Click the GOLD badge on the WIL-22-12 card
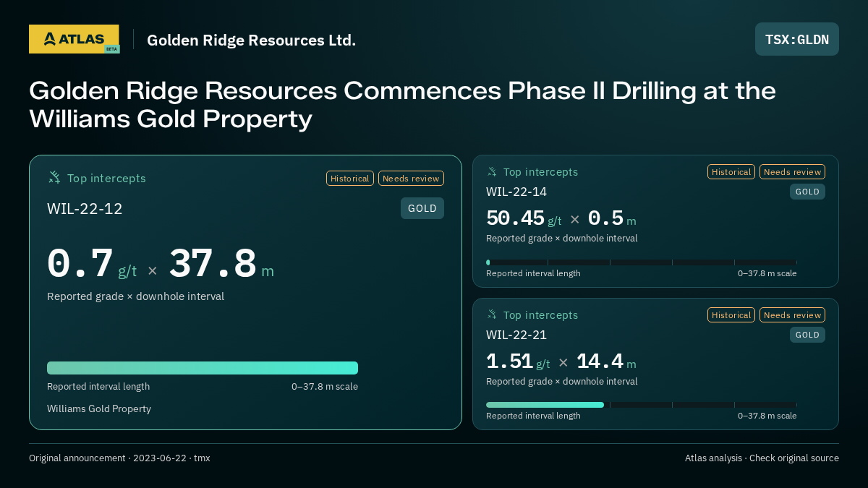Screen dimensions: 868x488 (x=422, y=208)
